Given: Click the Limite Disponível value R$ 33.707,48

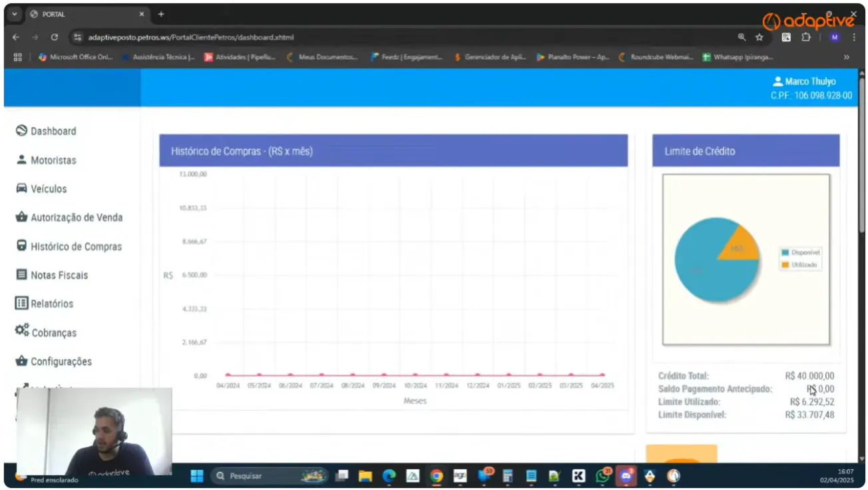Looking at the screenshot, I should pos(809,415).
